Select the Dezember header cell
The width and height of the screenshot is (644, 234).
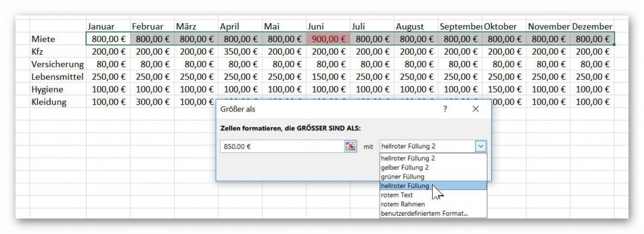[x=592, y=26]
